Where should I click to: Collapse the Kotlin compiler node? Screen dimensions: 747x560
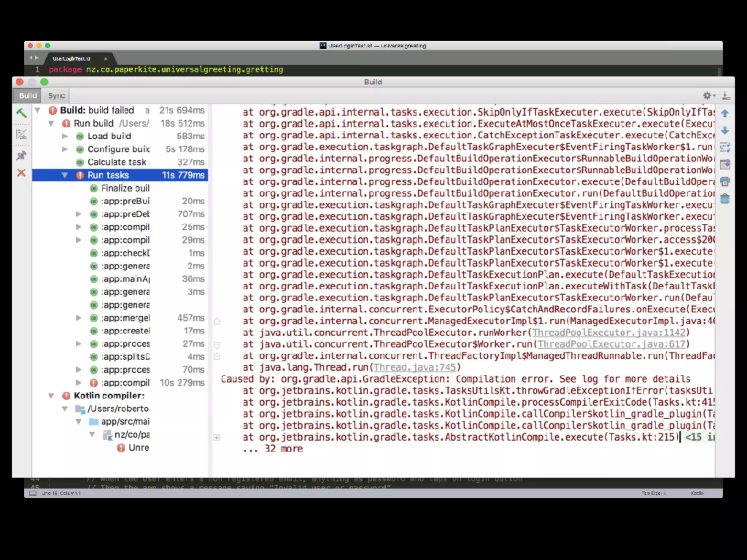pyautogui.click(x=51, y=396)
